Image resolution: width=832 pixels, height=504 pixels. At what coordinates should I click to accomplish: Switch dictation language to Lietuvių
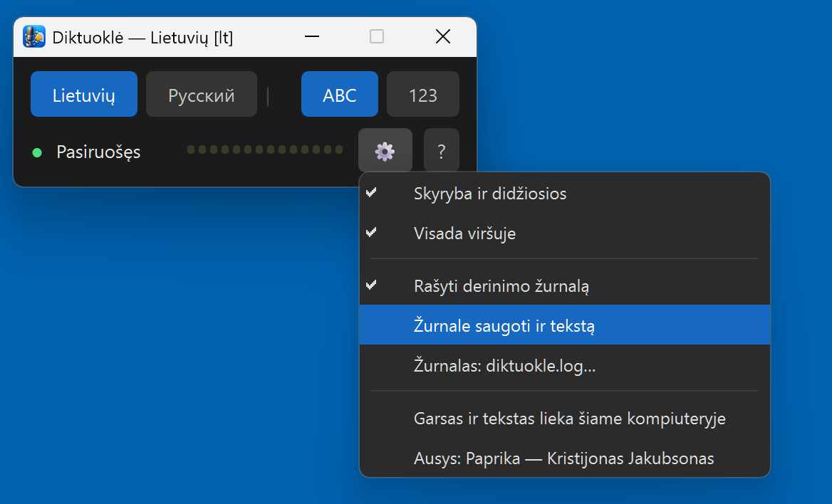84,95
